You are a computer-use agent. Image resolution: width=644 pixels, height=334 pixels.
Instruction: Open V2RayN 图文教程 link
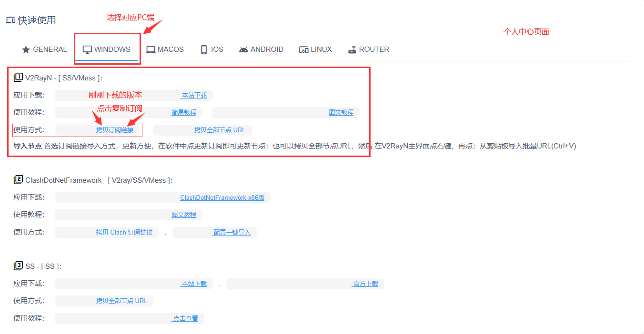pos(341,112)
